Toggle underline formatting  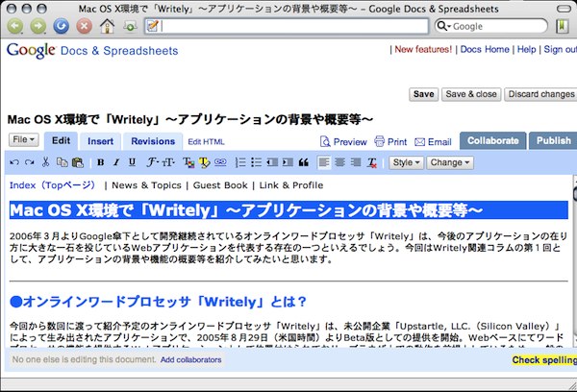[132, 162]
